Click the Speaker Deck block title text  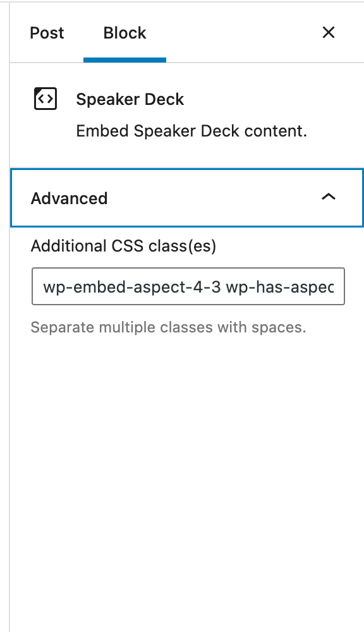pyautogui.click(x=130, y=99)
